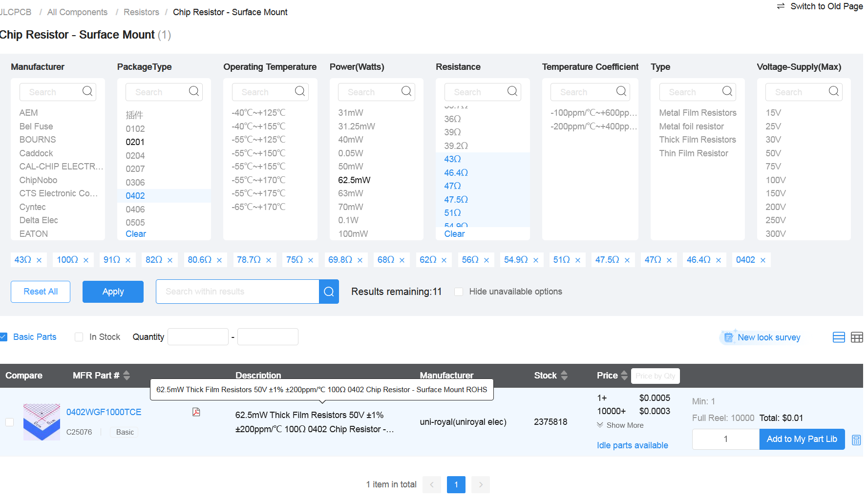868x503 pixels.
Task: Sort by Stock column arrows
Action: click(564, 376)
